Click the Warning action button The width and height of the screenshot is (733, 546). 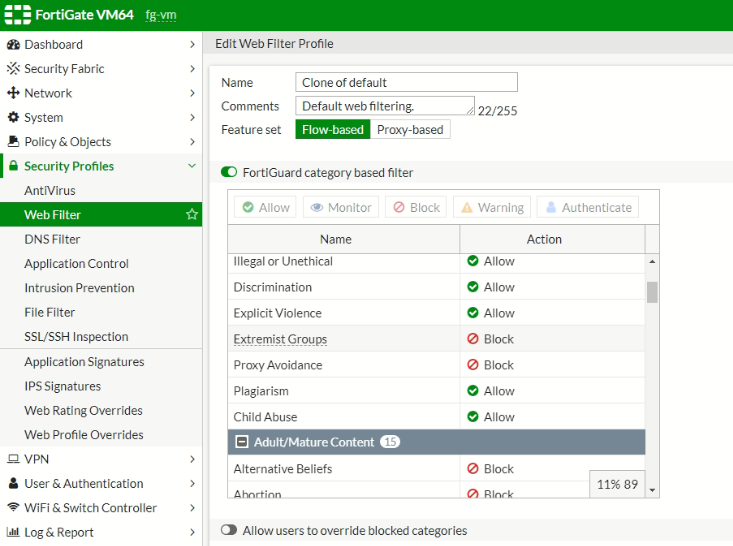coord(492,207)
